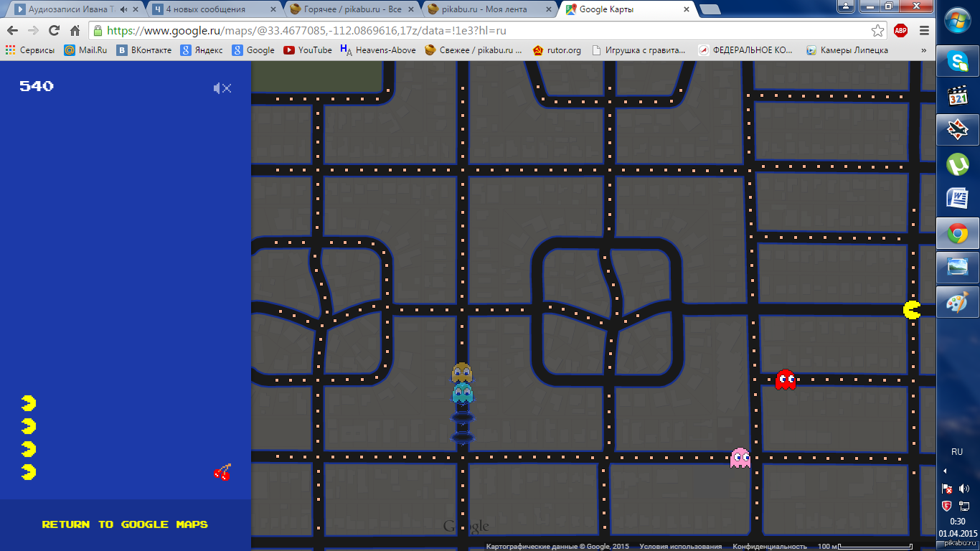Open the browser home page
Viewport: 980px width, 551px height.
75,31
